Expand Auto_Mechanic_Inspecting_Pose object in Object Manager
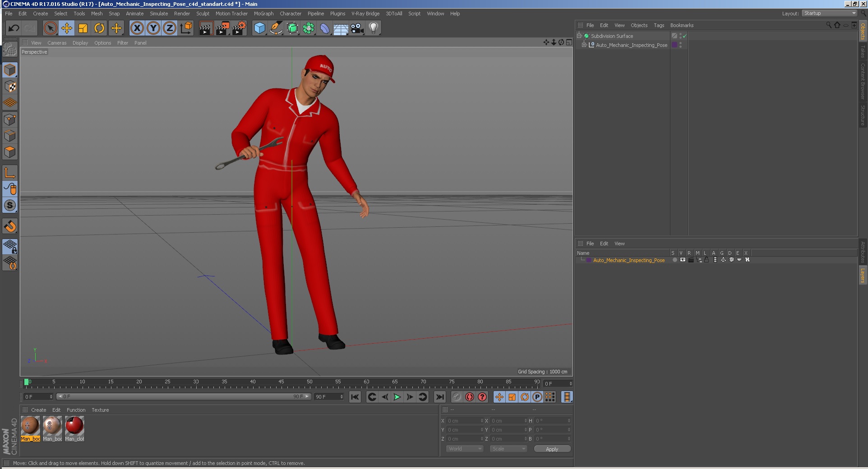Viewport: 868px width, 469px height. pos(584,45)
